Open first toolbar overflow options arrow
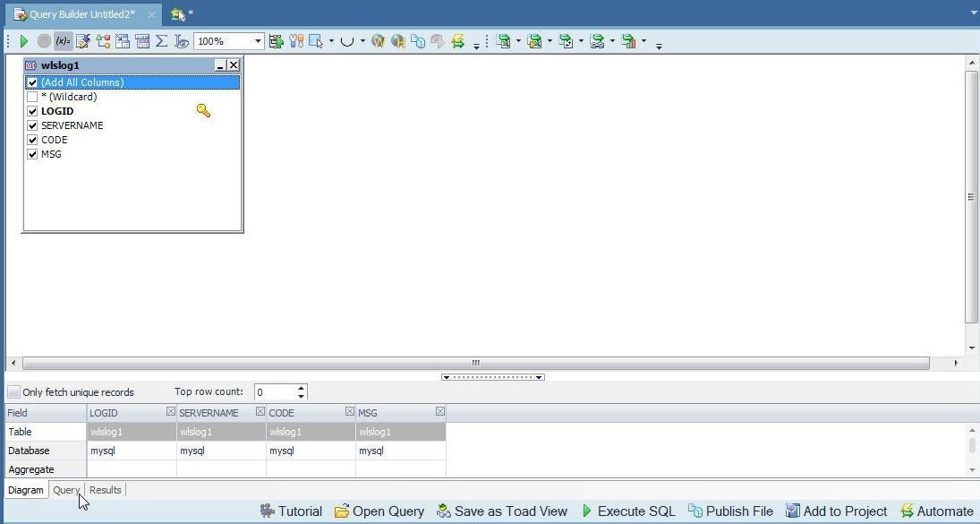 (x=476, y=45)
